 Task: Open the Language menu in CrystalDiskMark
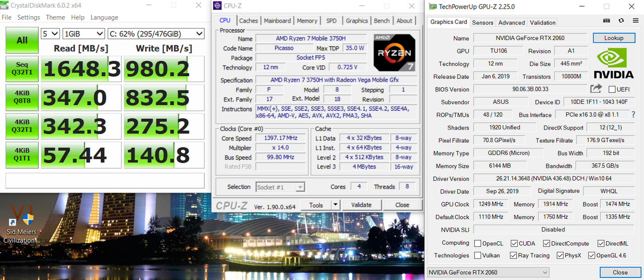click(104, 17)
